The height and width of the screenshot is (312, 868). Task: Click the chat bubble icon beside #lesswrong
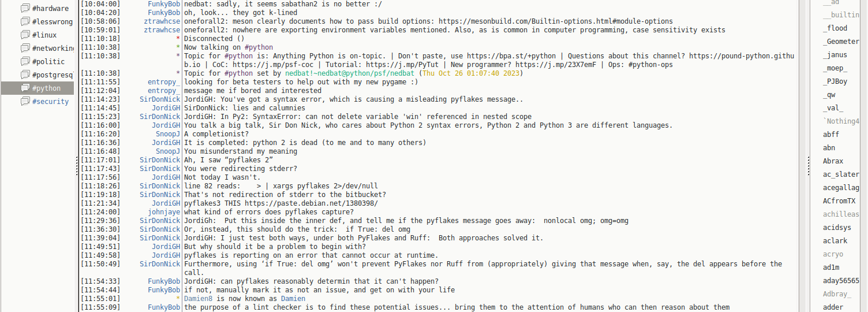point(25,21)
